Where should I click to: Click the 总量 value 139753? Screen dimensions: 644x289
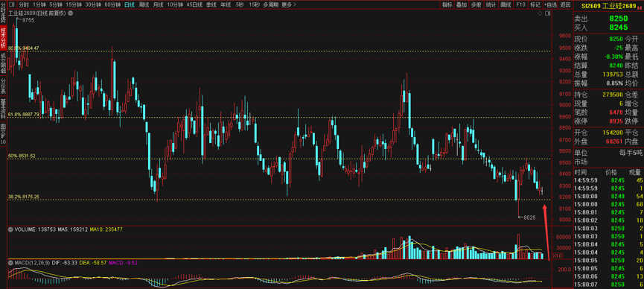[613, 74]
